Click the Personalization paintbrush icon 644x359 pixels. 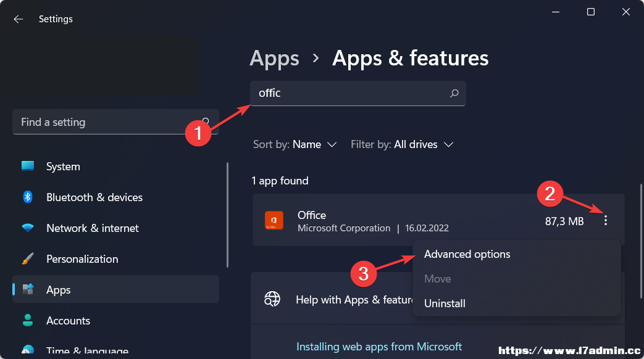coord(28,258)
